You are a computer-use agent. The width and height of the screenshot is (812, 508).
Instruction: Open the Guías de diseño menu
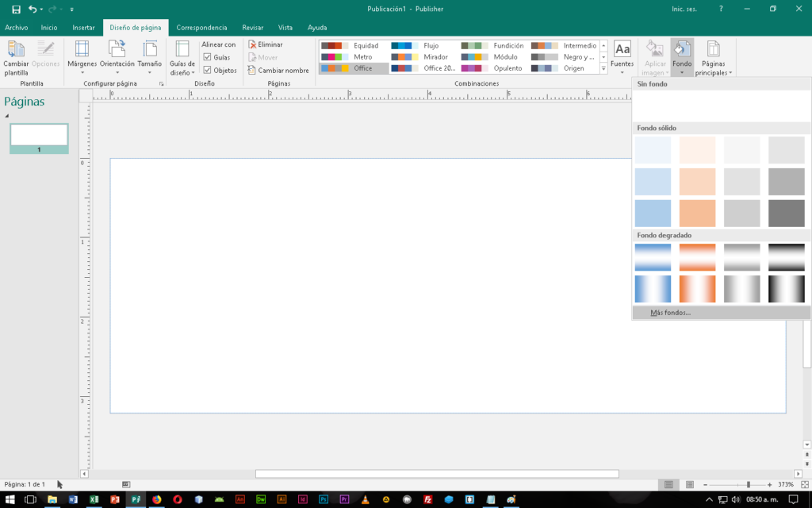(x=182, y=57)
